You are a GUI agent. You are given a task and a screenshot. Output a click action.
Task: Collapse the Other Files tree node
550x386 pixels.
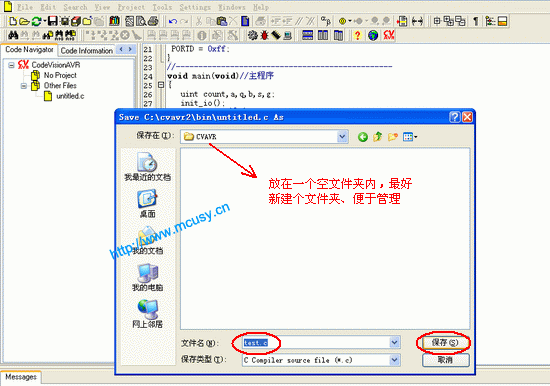coord(24,86)
